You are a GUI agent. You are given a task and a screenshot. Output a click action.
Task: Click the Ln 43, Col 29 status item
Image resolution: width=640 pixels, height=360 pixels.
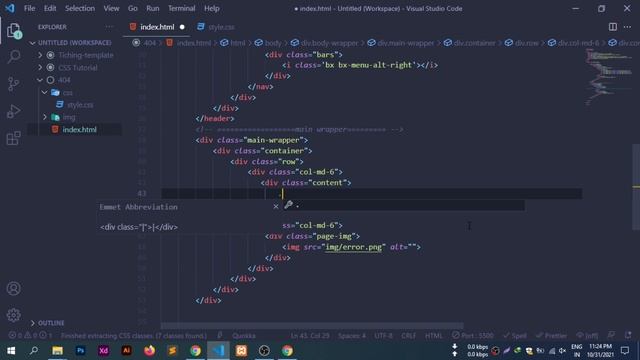[310, 336]
